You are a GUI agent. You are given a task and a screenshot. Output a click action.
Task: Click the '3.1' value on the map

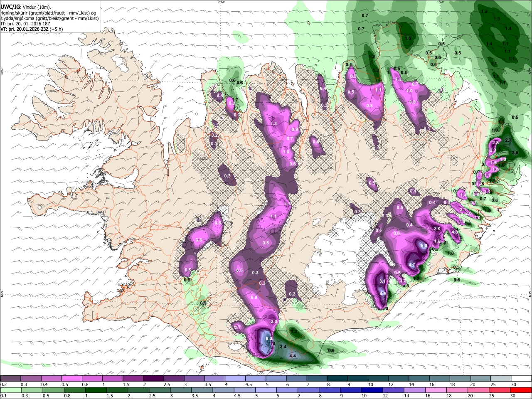tap(383, 281)
